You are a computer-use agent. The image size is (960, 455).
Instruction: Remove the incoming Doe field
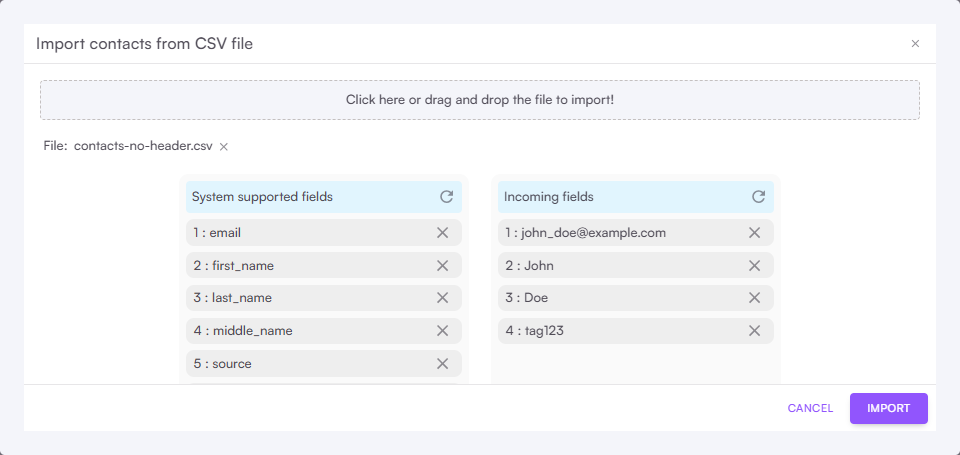754,298
